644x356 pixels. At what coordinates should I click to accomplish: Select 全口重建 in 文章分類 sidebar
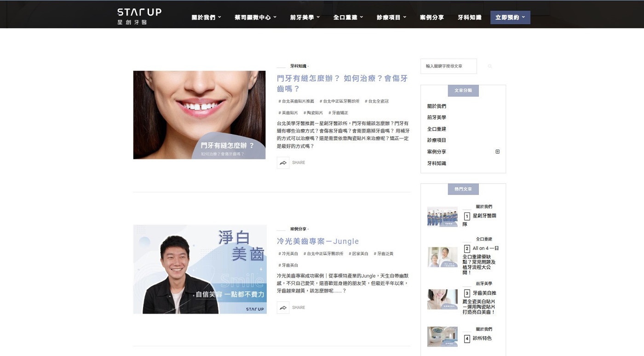[437, 129]
